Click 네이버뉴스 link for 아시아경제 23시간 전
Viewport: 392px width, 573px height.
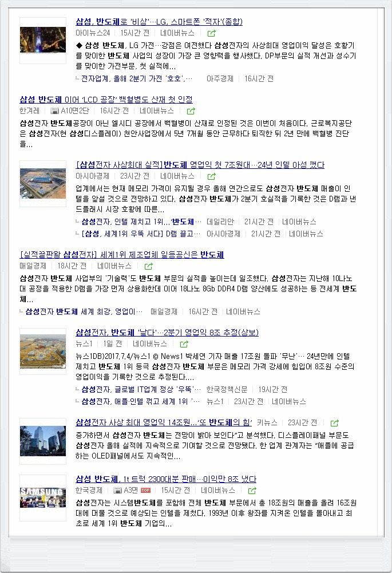pyautogui.click(x=177, y=176)
